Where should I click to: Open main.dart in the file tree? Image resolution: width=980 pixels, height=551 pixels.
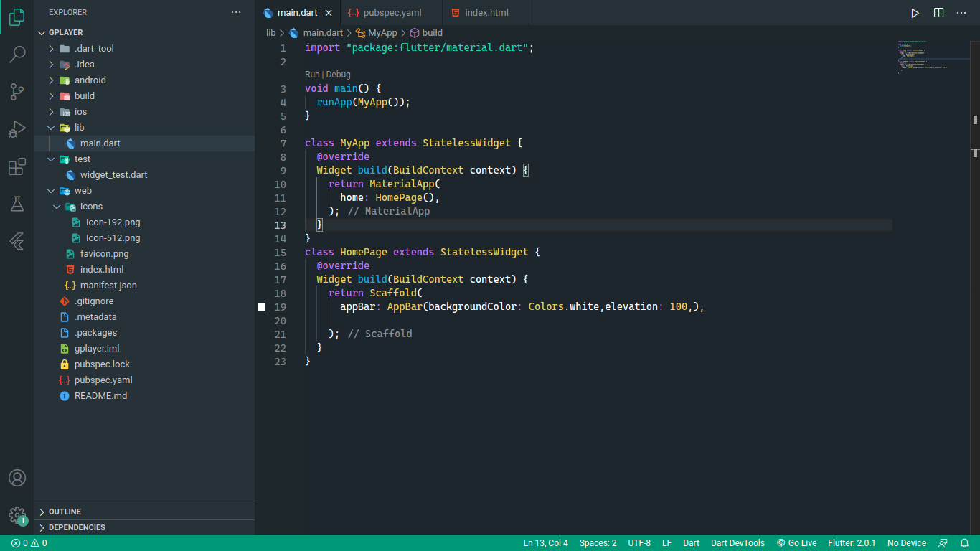(144, 143)
